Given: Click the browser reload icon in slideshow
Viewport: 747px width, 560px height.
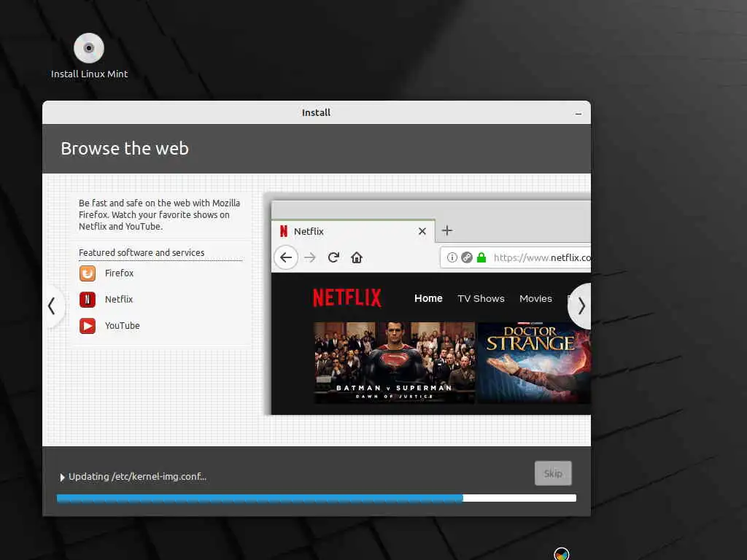Looking at the screenshot, I should 333,257.
